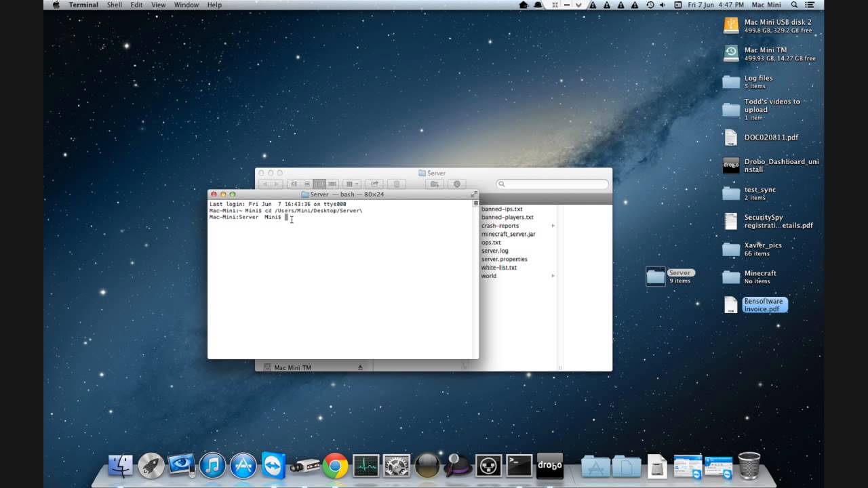This screenshot has width=868, height=488.
Task: Select white-list.txt in Finder
Action: click(498, 268)
